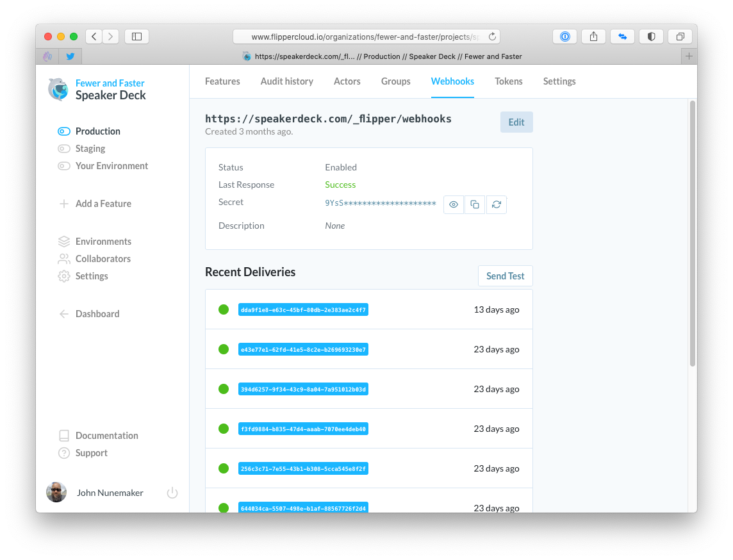The height and width of the screenshot is (560, 733).
Task: Click the Safari forward arrow
Action: 110,37
